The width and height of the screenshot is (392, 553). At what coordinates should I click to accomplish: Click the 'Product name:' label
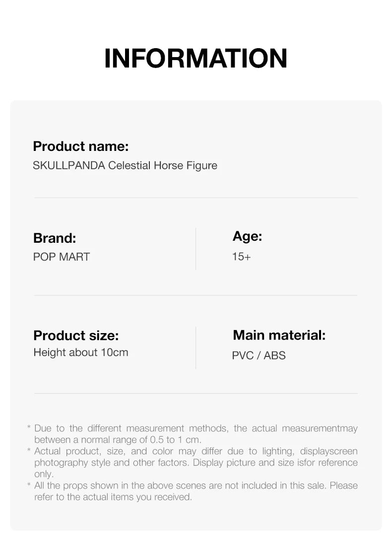tap(80, 146)
